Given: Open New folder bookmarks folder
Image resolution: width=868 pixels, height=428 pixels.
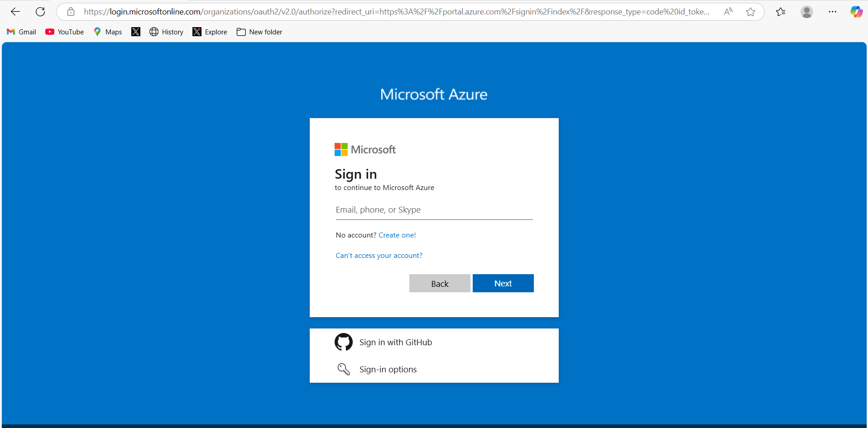Looking at the screenshot, I should point(259,32).
